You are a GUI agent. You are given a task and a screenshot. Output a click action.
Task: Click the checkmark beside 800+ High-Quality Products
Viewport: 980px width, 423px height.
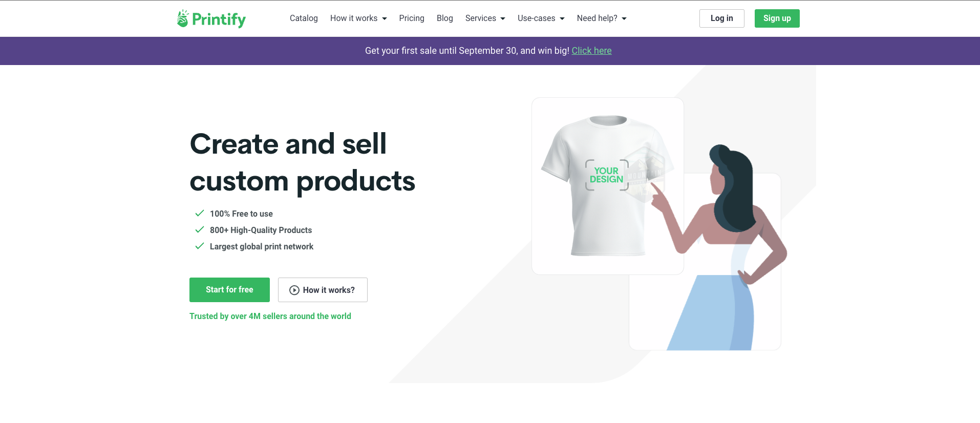200,230
